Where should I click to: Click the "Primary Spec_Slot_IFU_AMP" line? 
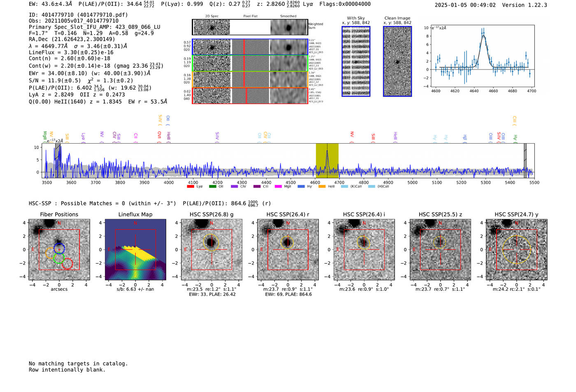pos(95,27)
